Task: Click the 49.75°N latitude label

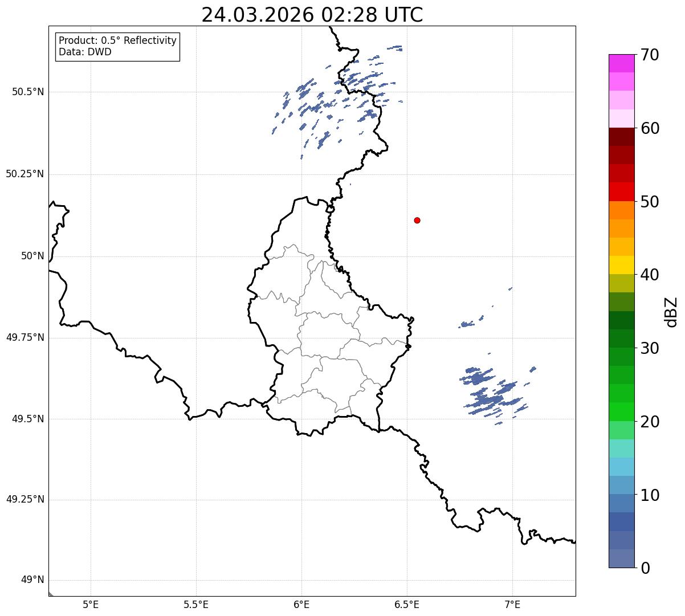Action: click(x=25, y=337)
